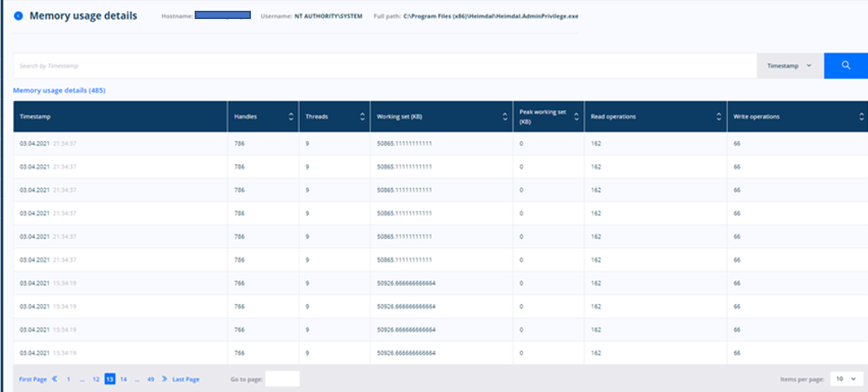Open page 12 in pagination
Screen dimensions: 868x392
(96, 380)
